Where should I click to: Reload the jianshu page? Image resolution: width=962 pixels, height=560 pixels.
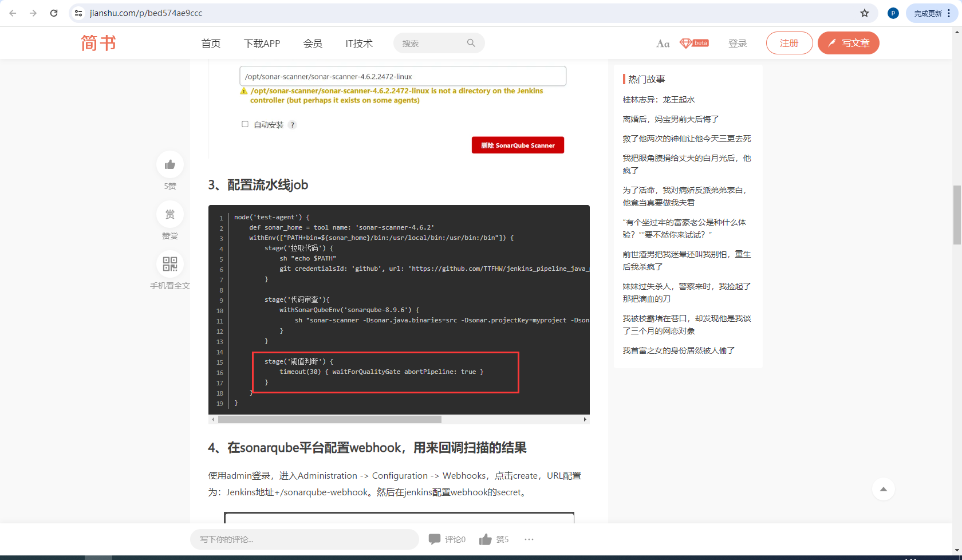[x=54, y=13]
